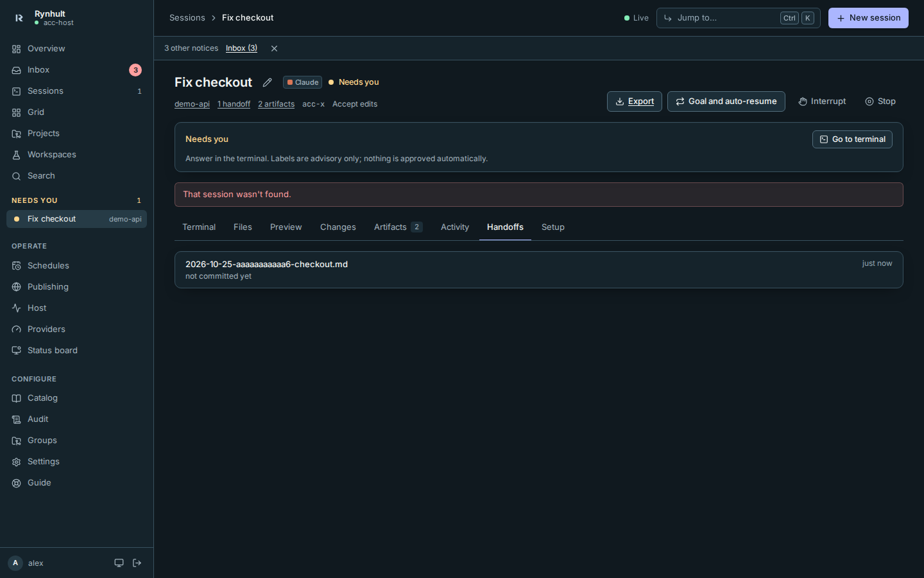Switch to the Activity tab
The height and width of the screenshot is (578, 924).
pyautogui.click(x=455, y=227)
